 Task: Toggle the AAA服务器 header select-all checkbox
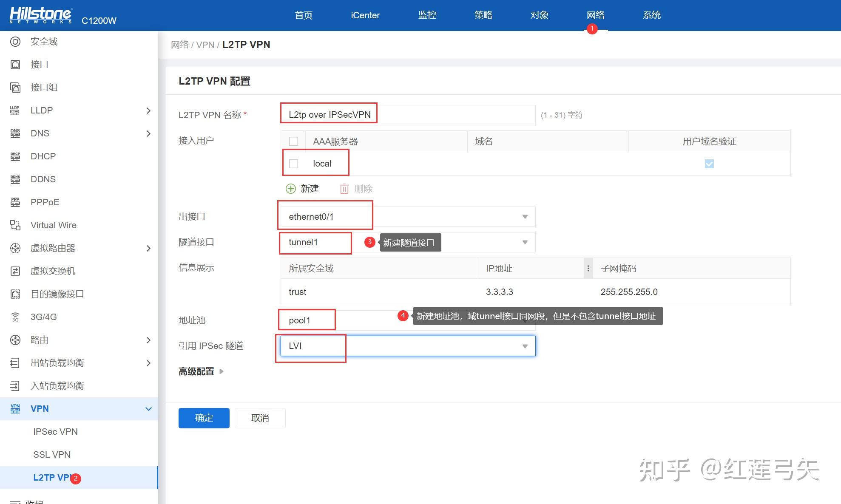coord(293,142)
